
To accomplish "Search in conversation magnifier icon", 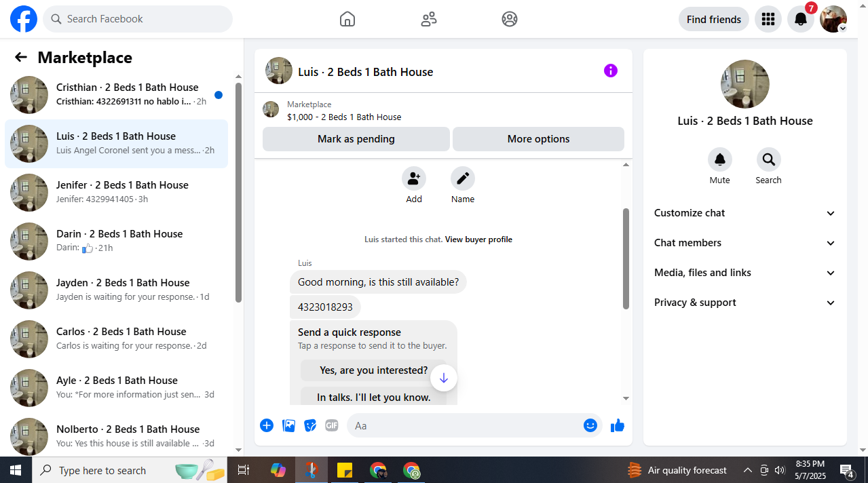I will click(769, 160).
